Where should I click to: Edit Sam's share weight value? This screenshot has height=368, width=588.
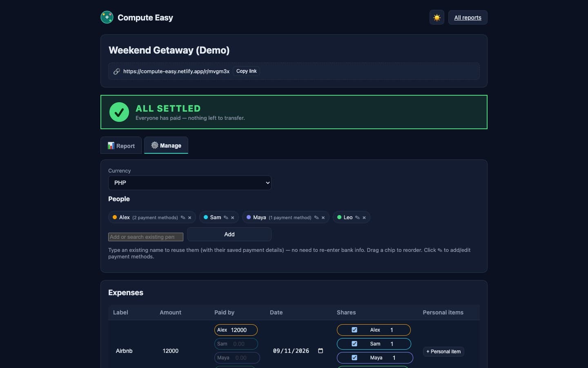[x=396, y=344]
